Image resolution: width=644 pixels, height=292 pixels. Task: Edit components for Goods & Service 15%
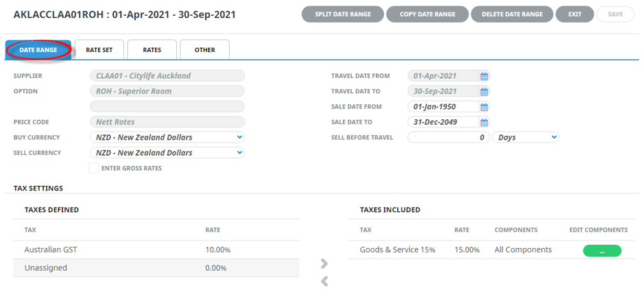[602, 251]
